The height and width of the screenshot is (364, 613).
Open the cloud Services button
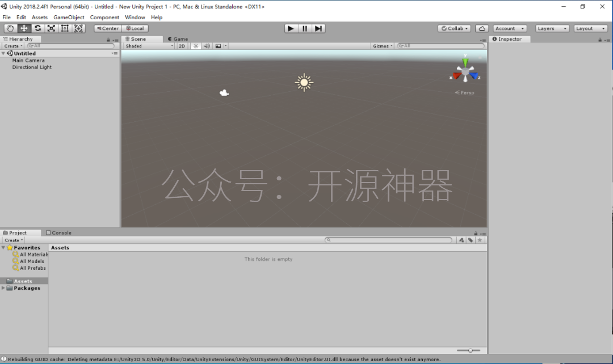(482, 28)
